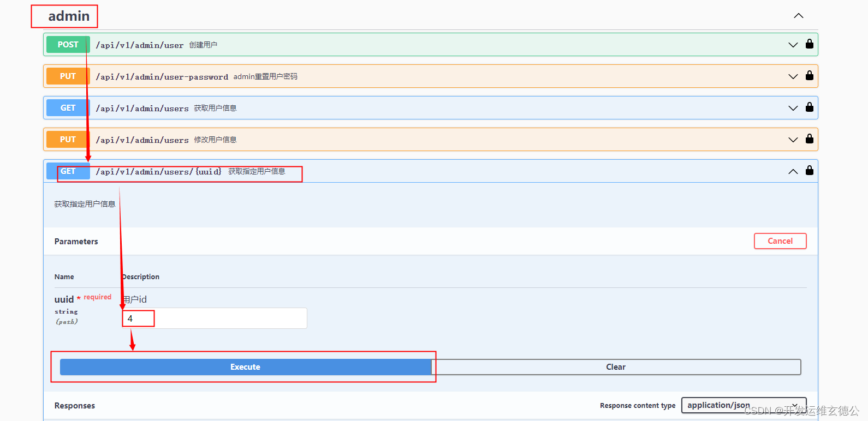Cancel the try-it-out mode
868x421 pixels.
point(780,241)
